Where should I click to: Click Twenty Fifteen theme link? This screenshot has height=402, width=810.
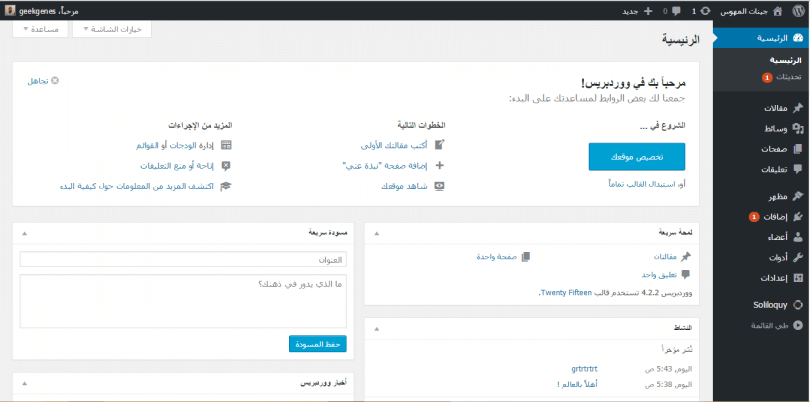coord(566,292)
